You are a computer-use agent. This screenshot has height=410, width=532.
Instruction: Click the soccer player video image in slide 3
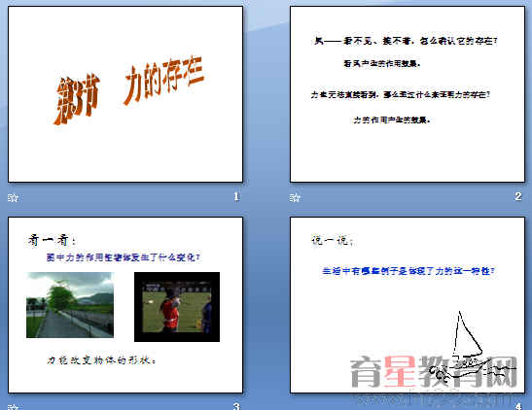[177, 307]
